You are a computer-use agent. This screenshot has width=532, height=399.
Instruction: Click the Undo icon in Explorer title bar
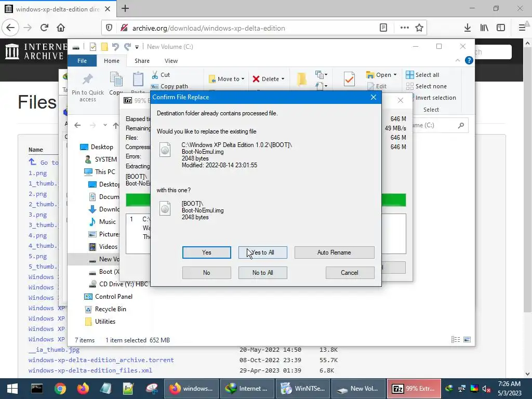pos(115,46)
